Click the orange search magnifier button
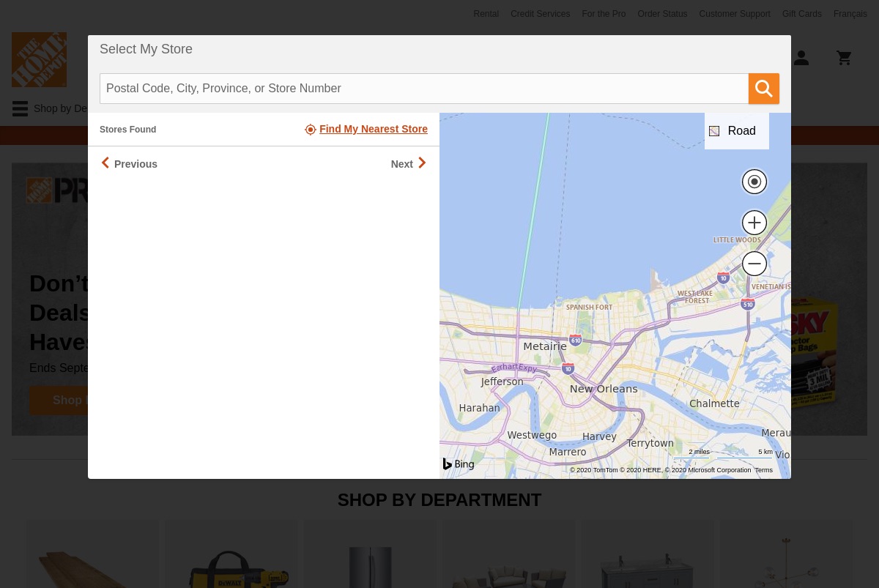The height and width of the screenshot is (588, 879). click(764, 89)
